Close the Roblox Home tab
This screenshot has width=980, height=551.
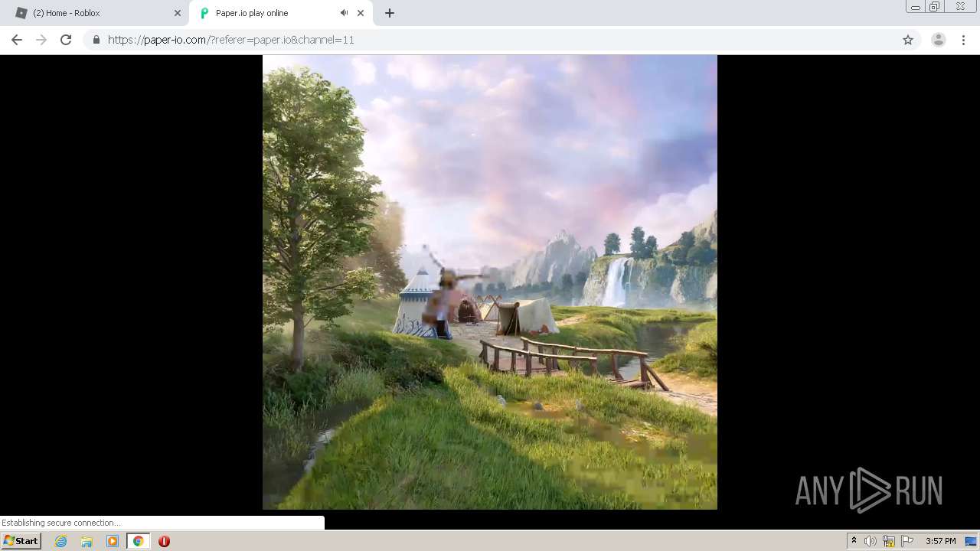pyautogui.click(x=178, y=13)
